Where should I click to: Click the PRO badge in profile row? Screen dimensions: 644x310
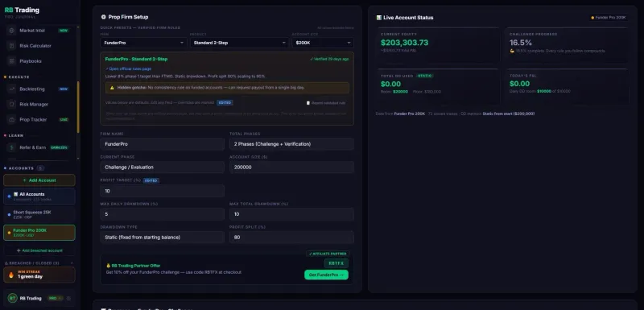point(55,299)
